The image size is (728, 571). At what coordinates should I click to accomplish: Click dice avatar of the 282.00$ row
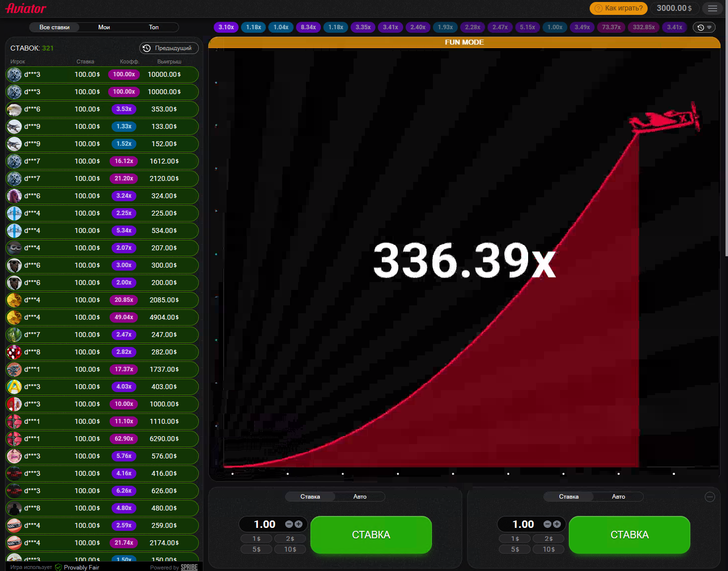pos(14,352)
